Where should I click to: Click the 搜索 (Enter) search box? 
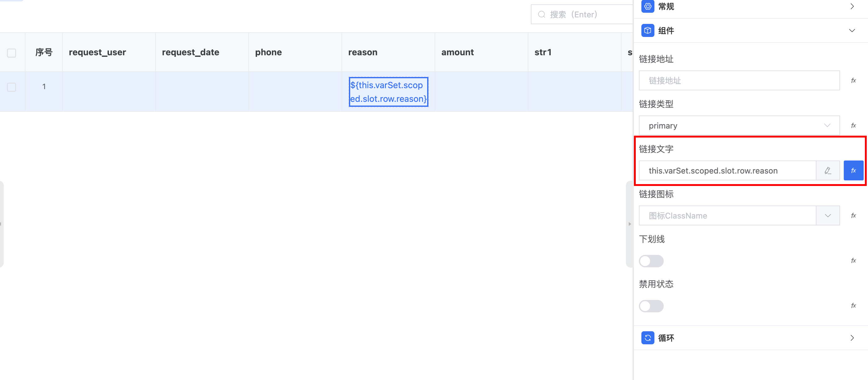582,15
